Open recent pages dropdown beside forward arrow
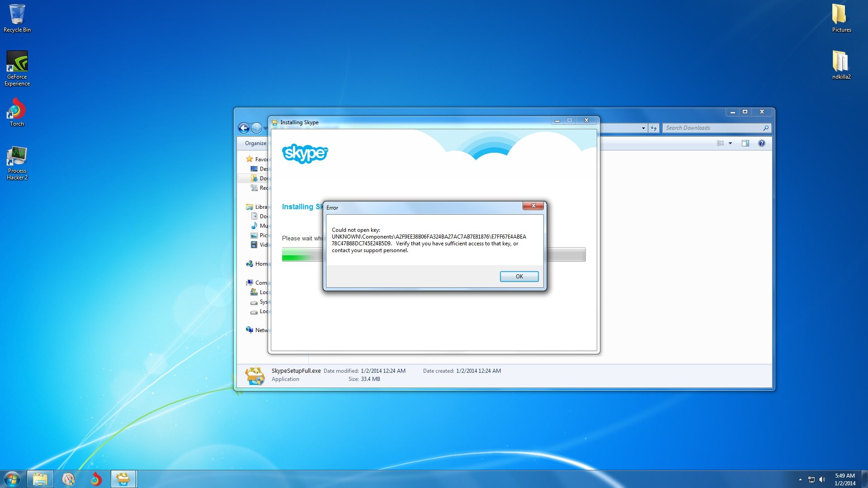Screen dimensions: 868x488 click(x=265, y=128)
